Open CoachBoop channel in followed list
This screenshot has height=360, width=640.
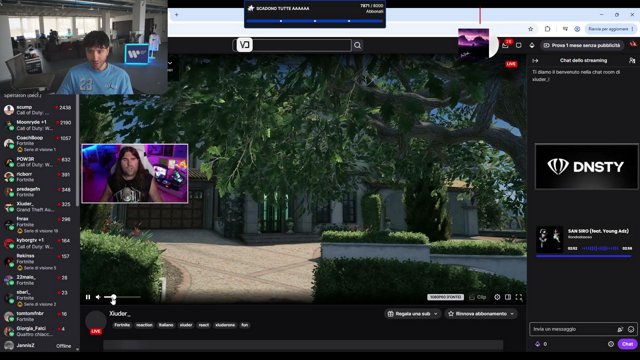tap(38, 144)
